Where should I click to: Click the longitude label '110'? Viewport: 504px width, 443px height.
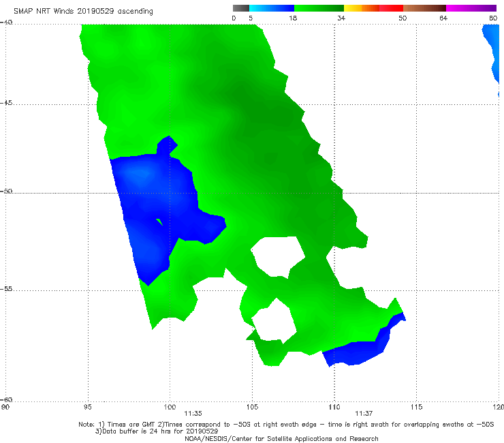point(334,407)
